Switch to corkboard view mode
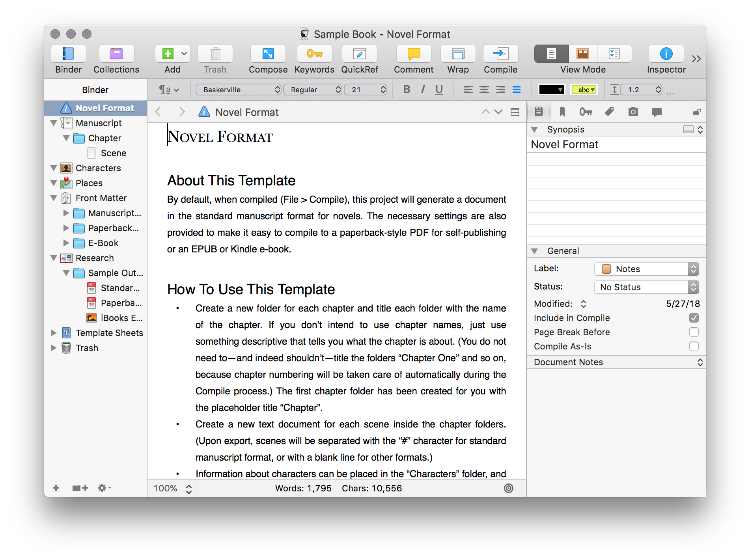The width and height of the screenshot is (750, 560). (x=582, y=54)
